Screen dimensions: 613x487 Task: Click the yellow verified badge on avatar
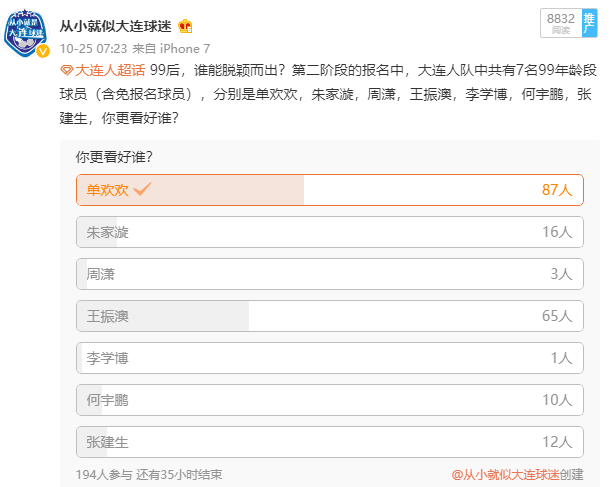(x=43, y=51)
